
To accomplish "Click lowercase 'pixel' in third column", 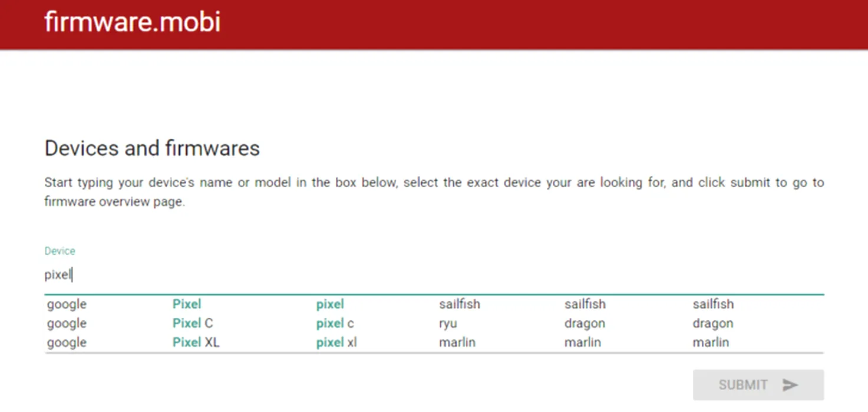I will tap(330, 305).
